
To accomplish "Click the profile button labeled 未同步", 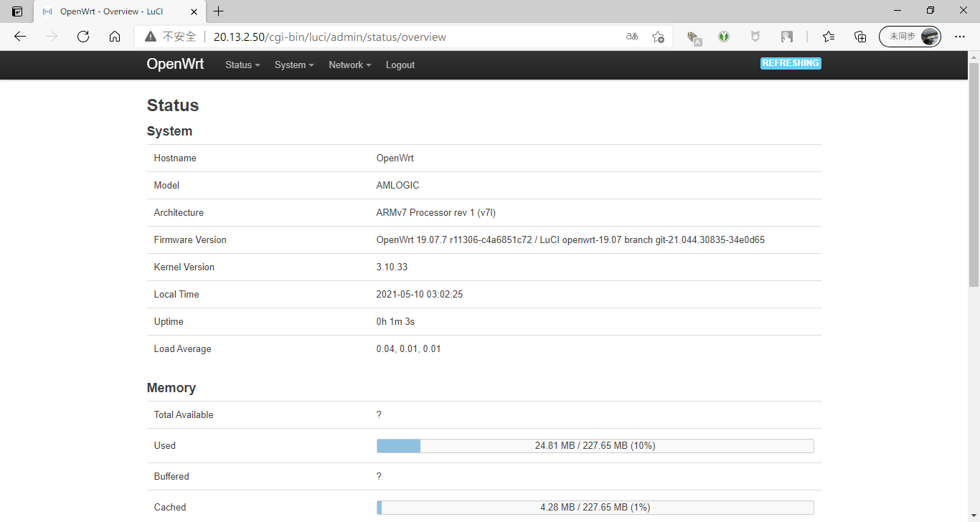I will pos(910,37).
